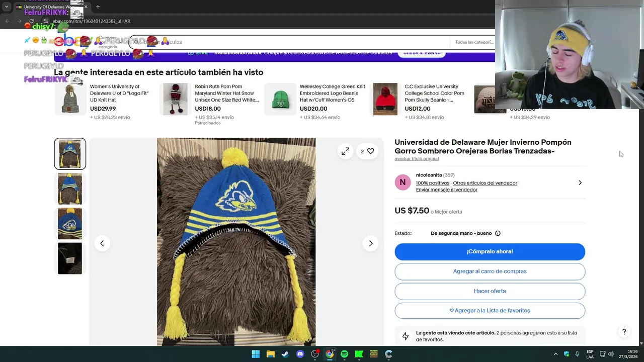Open Steam from the taskbar
This screenshot has width=644, height=362.
pyautogui.click(x=285, y=354)
